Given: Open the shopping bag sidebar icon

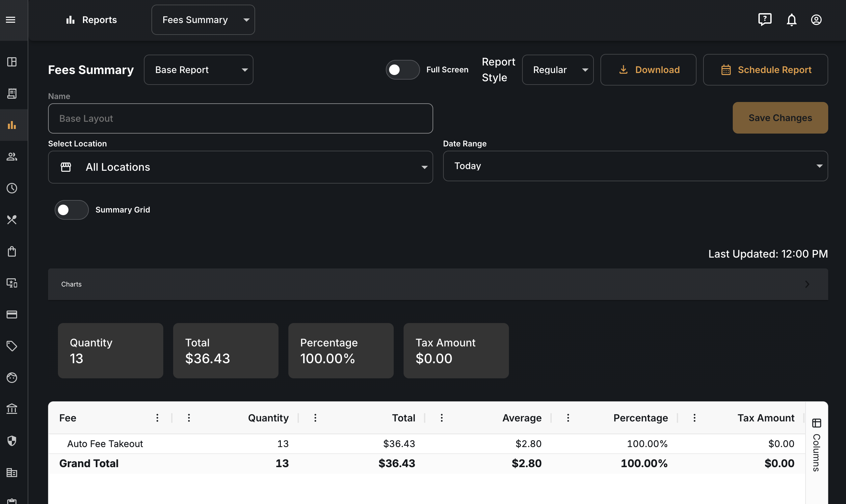Looking at the screenshot, I should click(12, 251).
